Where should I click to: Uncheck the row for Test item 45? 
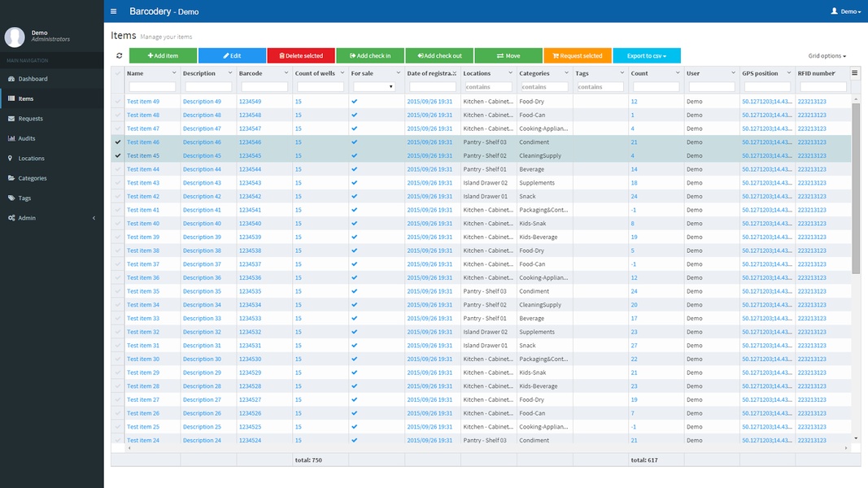(x=117, y=155)
